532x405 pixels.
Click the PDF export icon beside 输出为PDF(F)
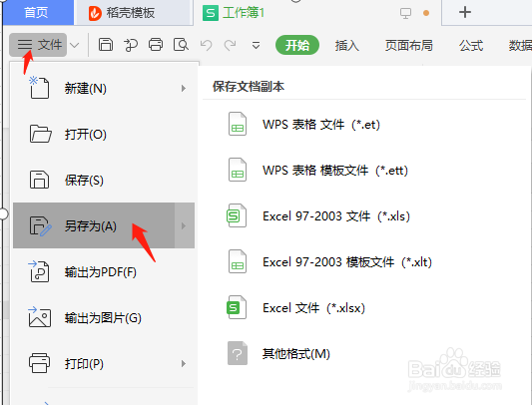39,271
